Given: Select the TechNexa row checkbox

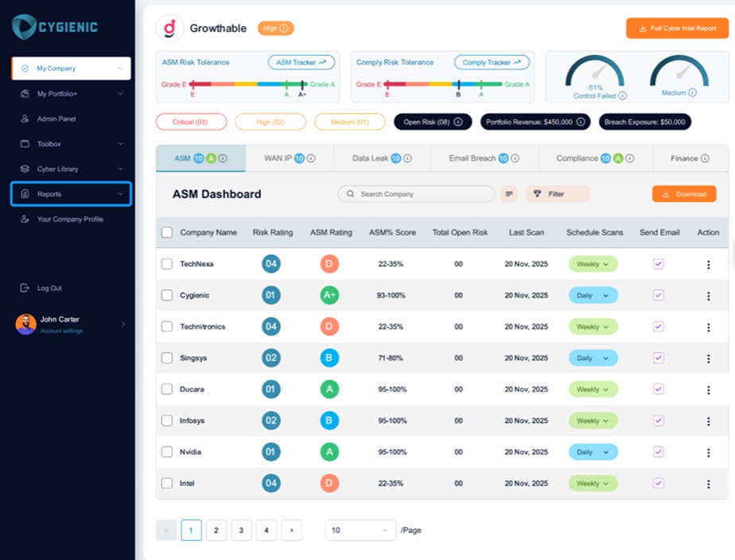Looking at the screenshot, I should coord(167,264).
